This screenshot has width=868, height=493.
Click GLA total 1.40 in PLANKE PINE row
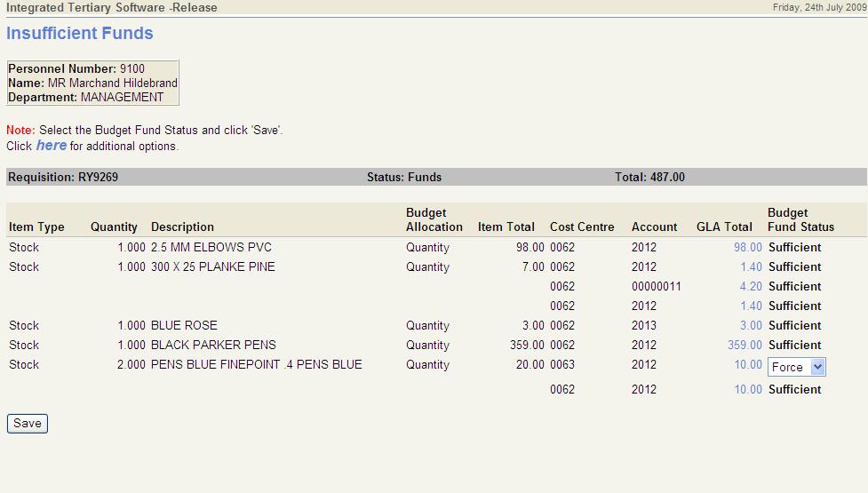[750, 266]
